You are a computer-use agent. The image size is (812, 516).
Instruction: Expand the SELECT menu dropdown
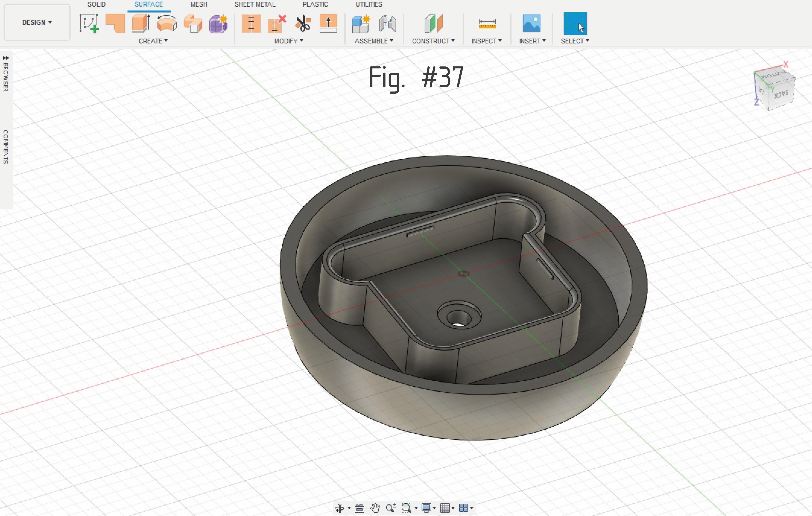pos(575,41)
